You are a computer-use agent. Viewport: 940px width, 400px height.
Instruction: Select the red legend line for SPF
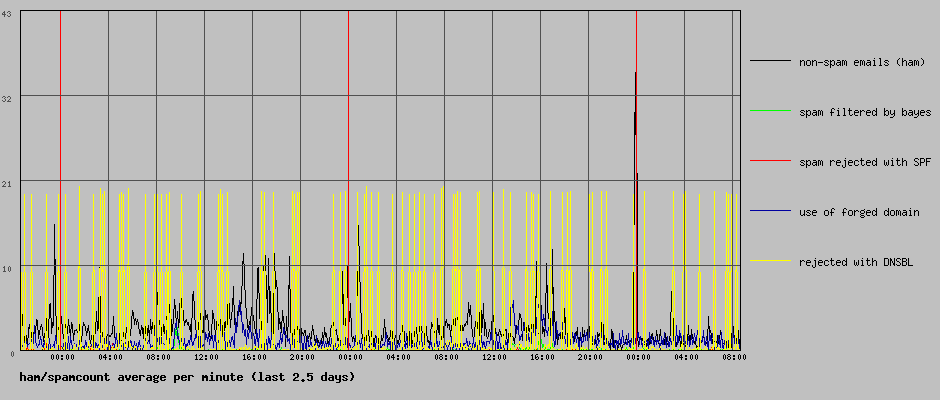click(770, 161)
